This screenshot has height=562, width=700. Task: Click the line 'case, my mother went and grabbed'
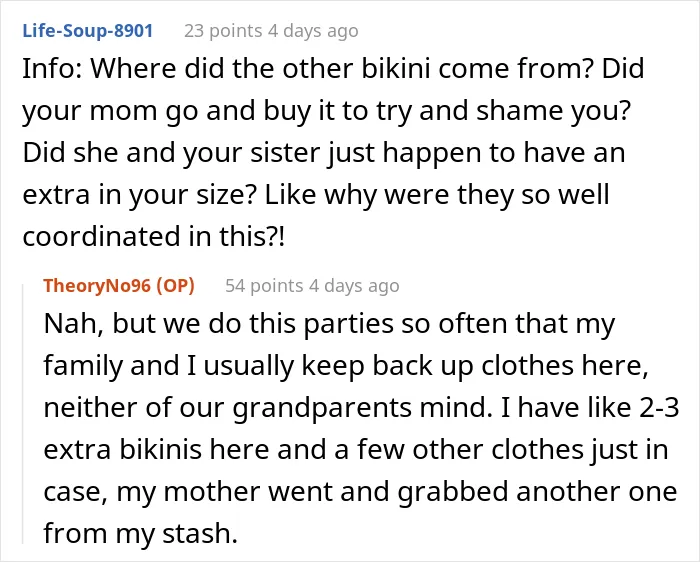pos(360,491)
